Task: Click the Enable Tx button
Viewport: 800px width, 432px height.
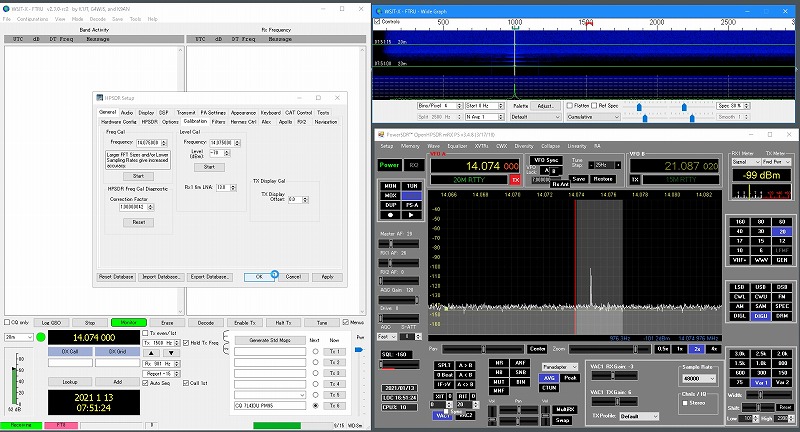Action: 244,322
